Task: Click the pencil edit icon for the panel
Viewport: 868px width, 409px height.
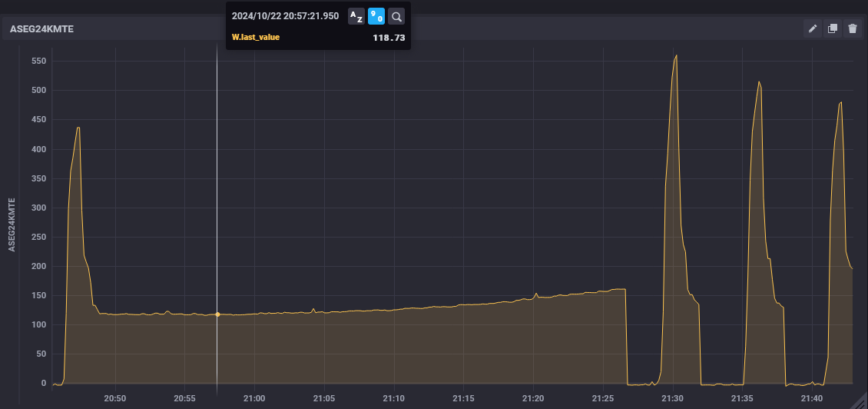Action: click(813, 29)
